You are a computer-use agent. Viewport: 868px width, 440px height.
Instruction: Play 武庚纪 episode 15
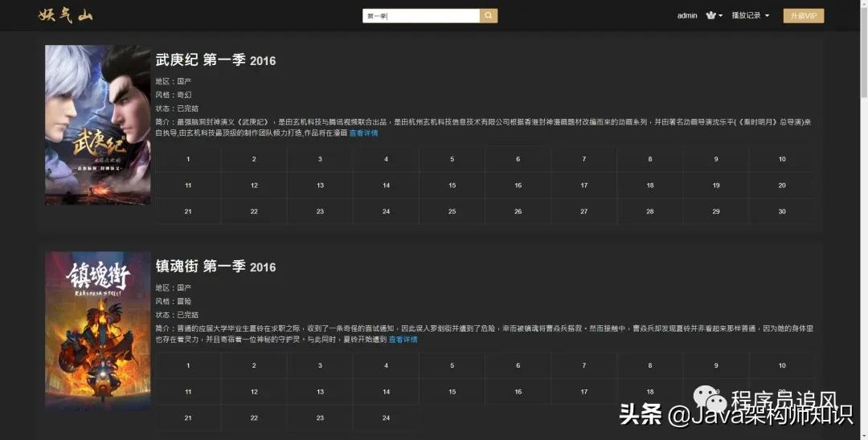pos(452,185)
